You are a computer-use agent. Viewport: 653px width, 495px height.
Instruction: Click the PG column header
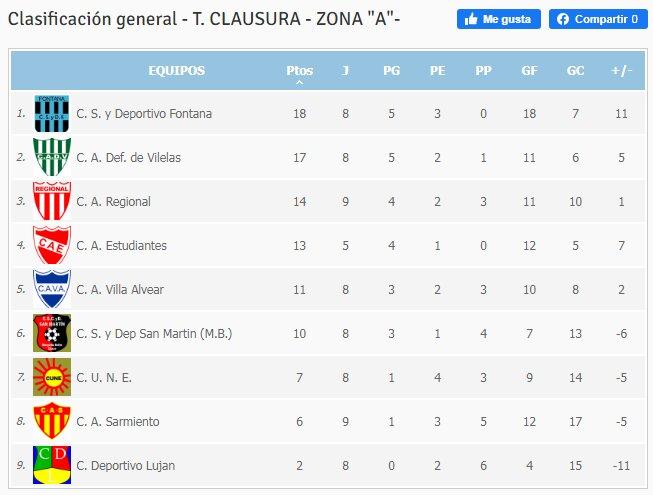(391, 71)
